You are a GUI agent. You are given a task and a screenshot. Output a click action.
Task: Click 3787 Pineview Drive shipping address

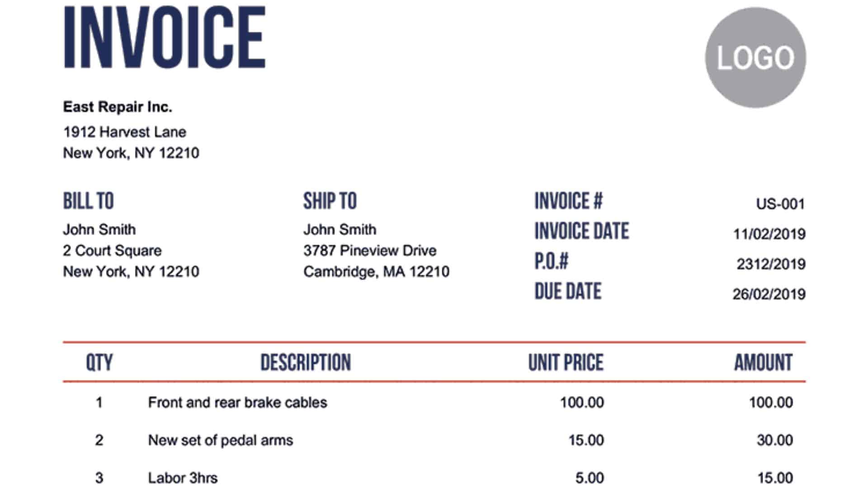click(x=370, y=250)
